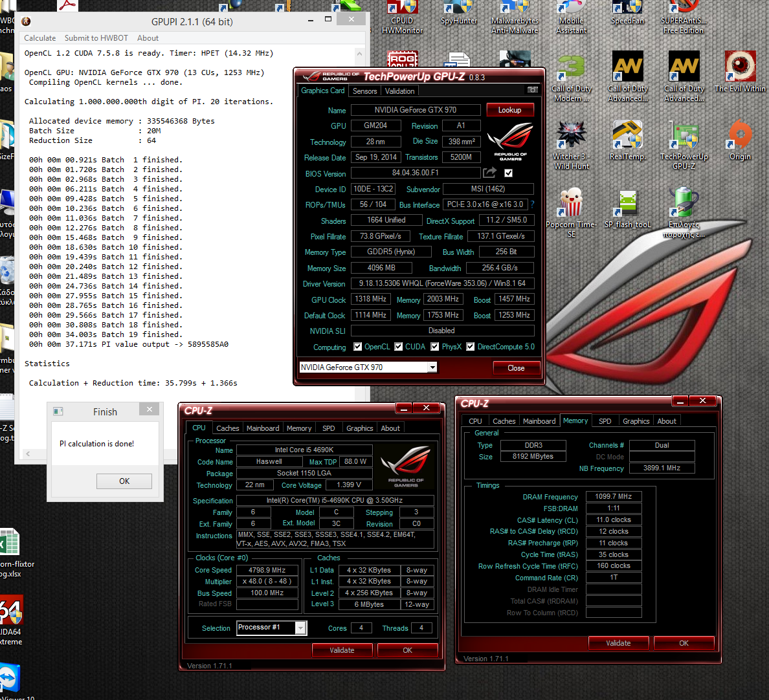Click the Core Speed value in CPU-Z

coord(267,570)
